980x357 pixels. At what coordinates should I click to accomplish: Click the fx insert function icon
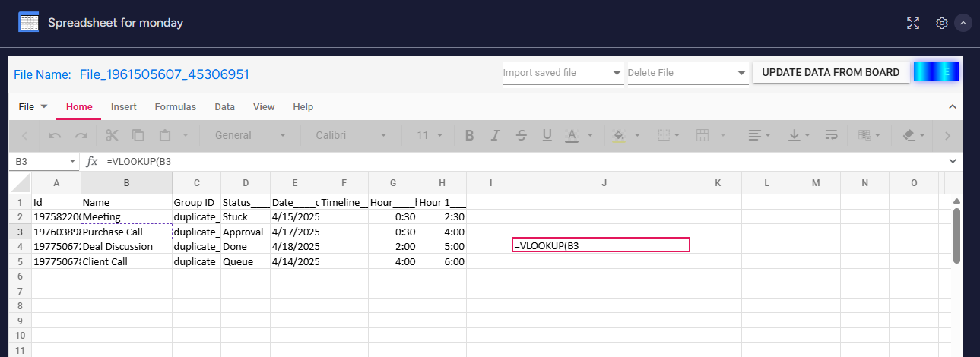(x=92, y=161)
